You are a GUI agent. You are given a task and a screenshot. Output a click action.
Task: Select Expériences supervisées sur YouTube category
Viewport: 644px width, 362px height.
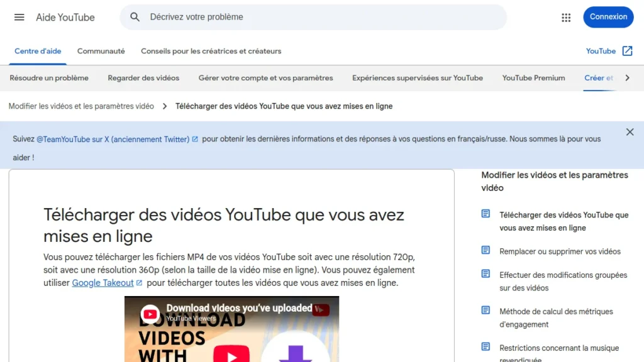click(418, 78)
